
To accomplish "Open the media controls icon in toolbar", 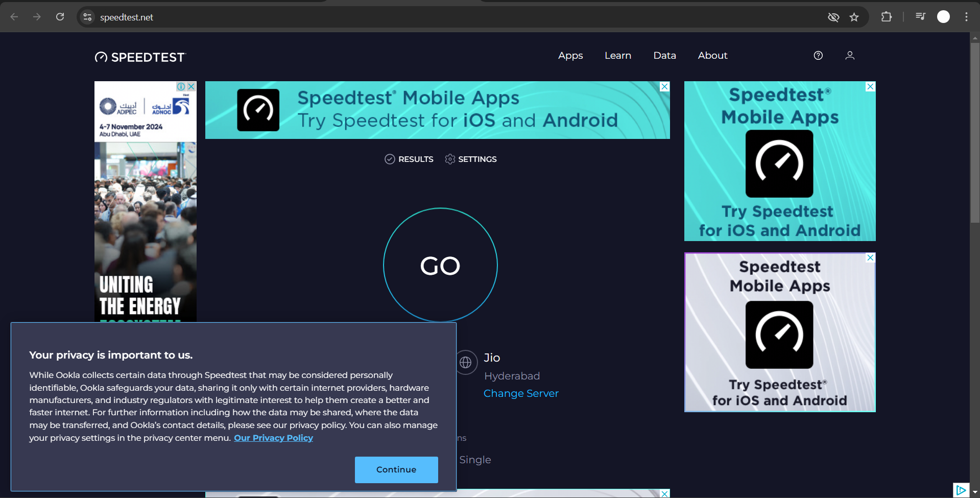I will [920, 17].
